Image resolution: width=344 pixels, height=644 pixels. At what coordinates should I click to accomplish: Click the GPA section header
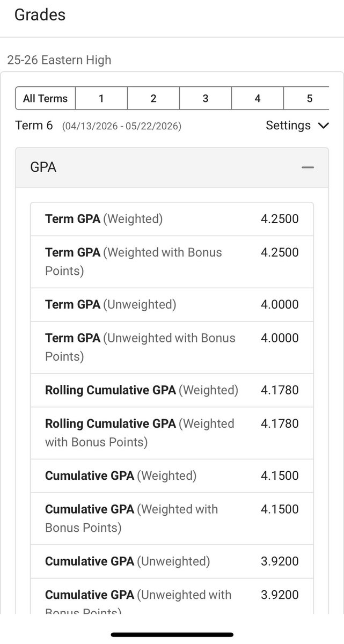point(172,167)
